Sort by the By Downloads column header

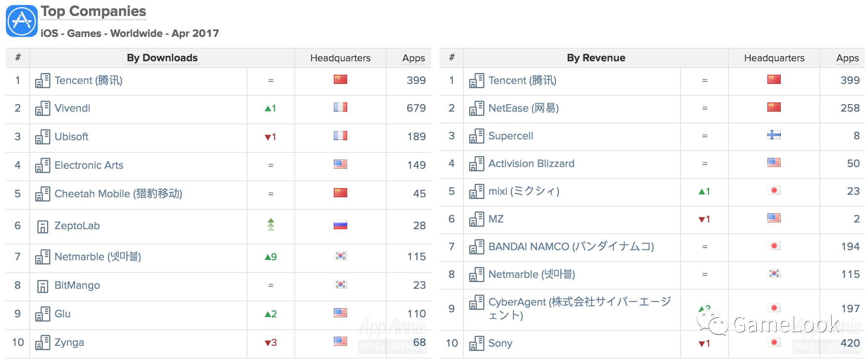tap(162, 58)
